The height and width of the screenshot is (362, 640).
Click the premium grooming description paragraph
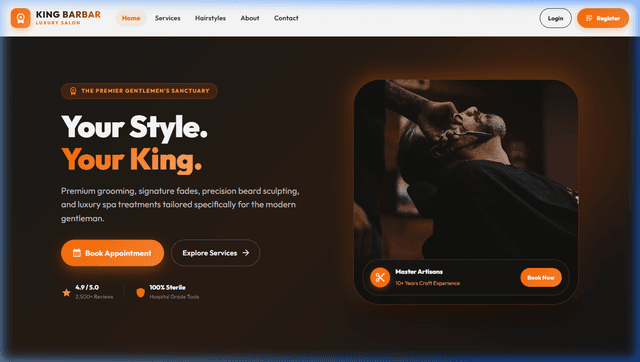pos(180,204)
